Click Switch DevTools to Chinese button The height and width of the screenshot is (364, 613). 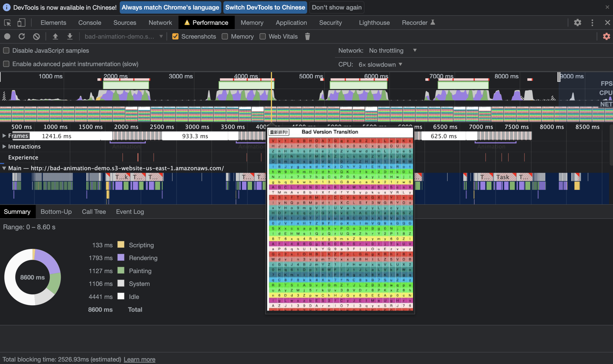coord(265,7)
